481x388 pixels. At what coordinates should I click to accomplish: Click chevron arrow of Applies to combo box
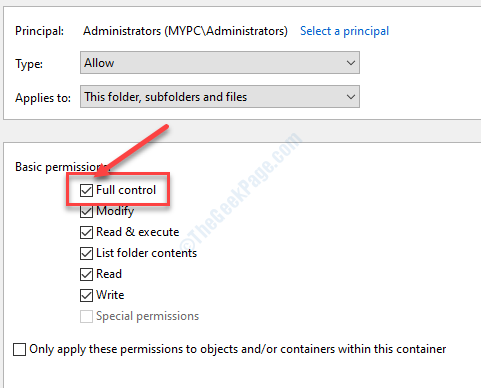(350, 97)
